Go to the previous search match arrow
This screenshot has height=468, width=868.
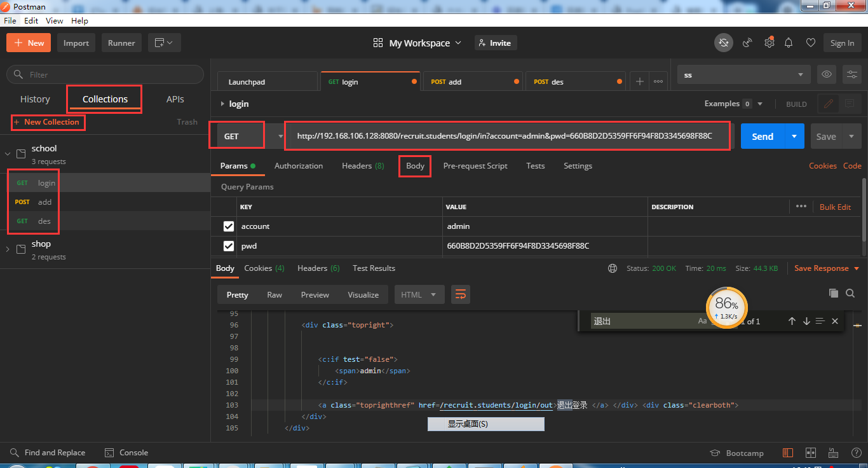pyautogui.click(x=792, y=321)
